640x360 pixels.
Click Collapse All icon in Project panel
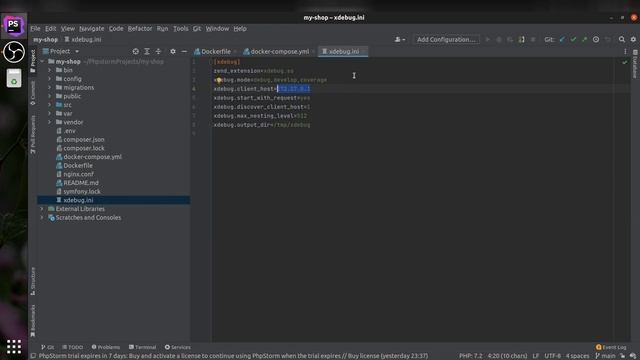tap(158, 51)
